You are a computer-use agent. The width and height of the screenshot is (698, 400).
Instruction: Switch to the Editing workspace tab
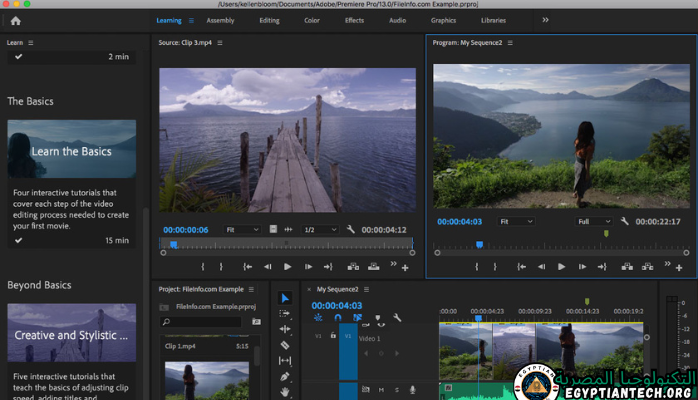pyautogui.click(x=269, y=20)
